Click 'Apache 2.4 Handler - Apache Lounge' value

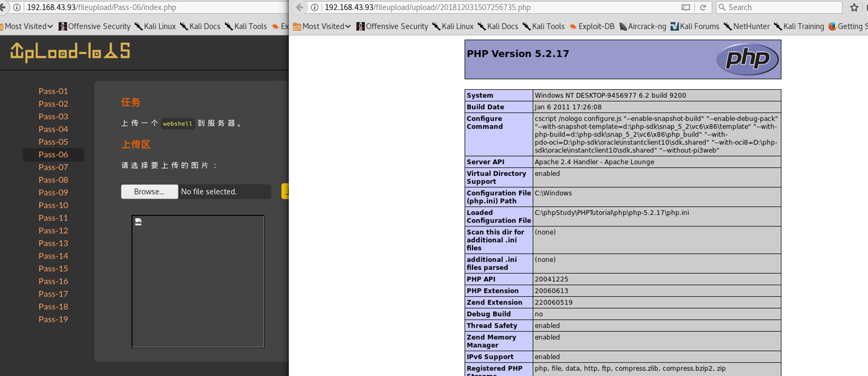pyautogui.click(x=594, y=162)
